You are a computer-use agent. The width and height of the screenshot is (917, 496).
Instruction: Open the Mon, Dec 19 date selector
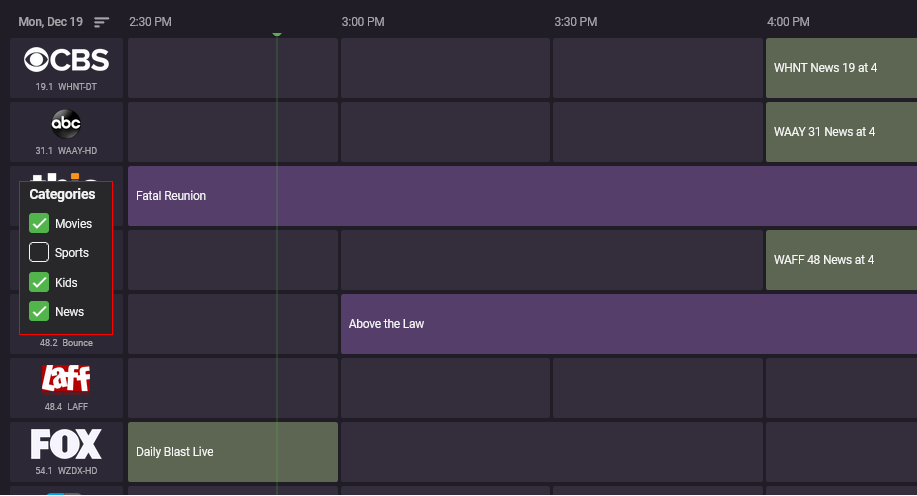coord(50,22)
